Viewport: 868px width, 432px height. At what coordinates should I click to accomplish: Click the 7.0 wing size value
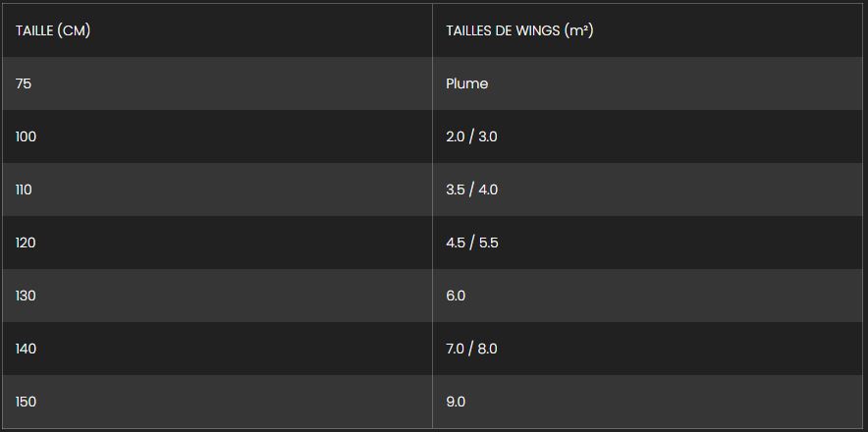(x=456, y=349)
